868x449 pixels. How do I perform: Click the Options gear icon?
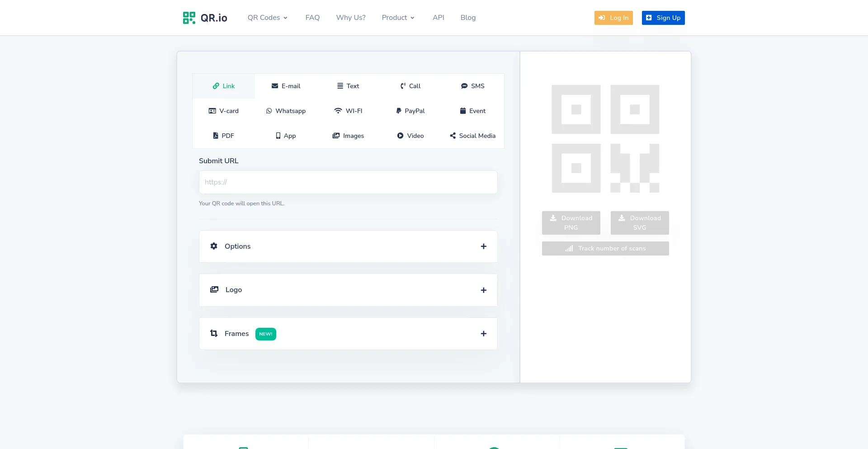click(214, 246)
